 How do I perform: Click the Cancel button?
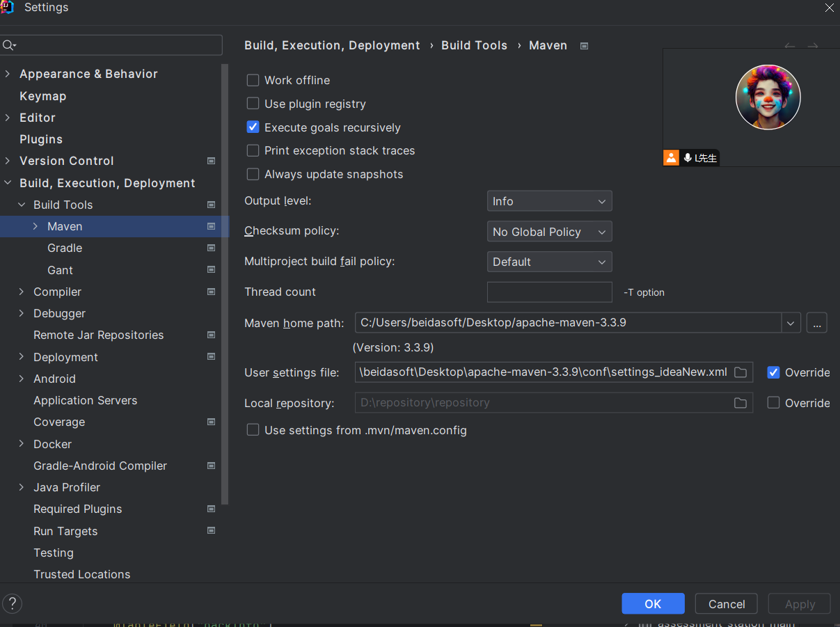pyautogui.click(x=727, y=604)
